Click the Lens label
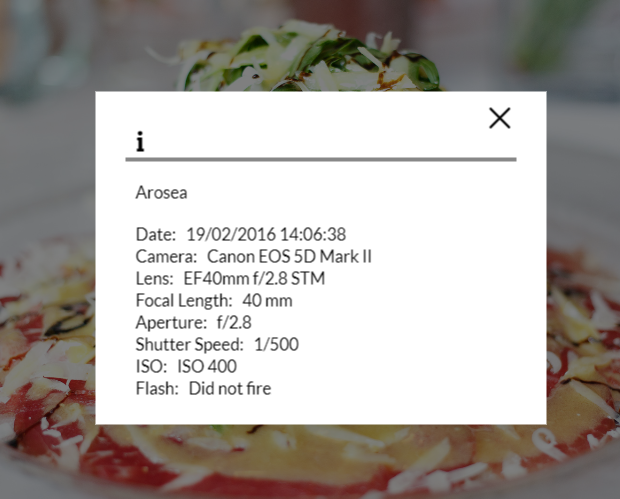The width and height of the screenshot is (620, 499). pyautogui.click(x=155, y=278)
